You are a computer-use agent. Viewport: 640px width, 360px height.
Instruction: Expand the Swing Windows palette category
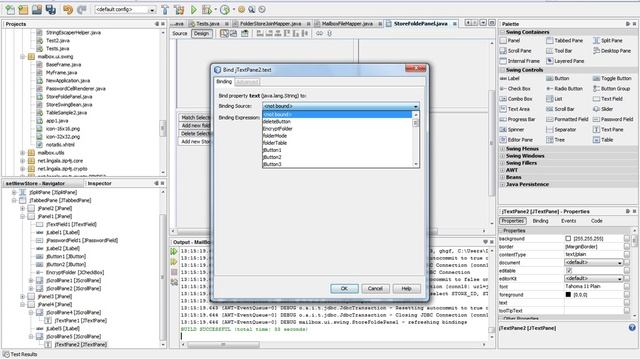502,156
